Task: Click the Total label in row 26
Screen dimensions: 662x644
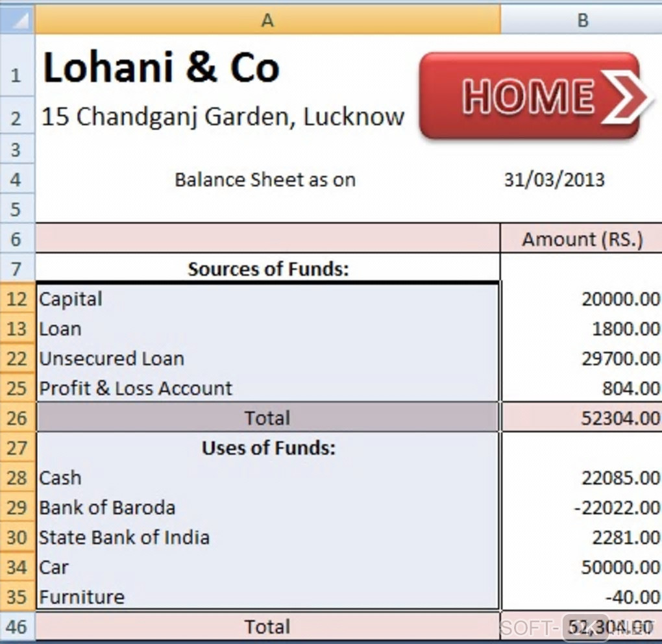Action: 267,417
